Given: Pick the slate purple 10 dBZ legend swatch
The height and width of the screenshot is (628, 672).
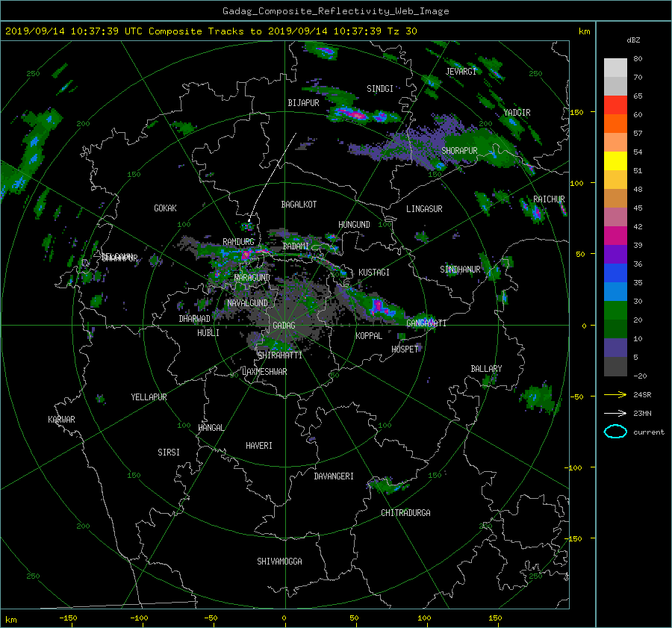Looking at the screenshot, I should [x=615, y=348].
